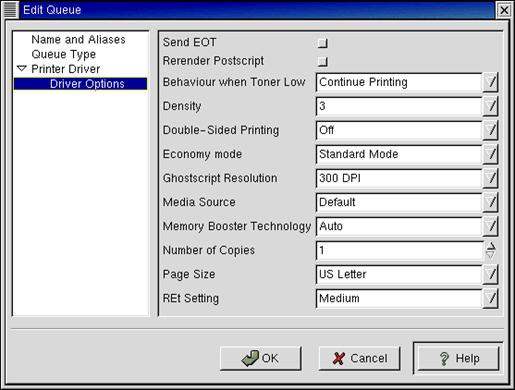515x390 pixels.
Task: Click the Rerender Postscript label
Action: tap(213, 61)
